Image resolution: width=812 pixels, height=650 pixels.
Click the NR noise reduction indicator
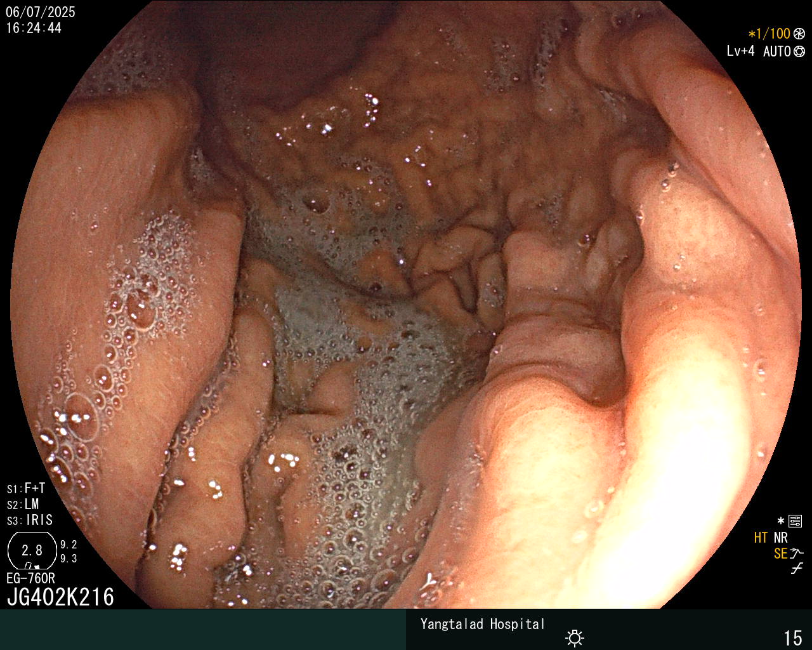(x=780, y=538)
